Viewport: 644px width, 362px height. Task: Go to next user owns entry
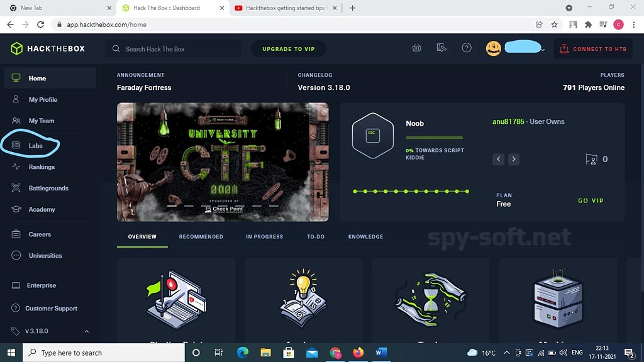[x=513, y=159]
